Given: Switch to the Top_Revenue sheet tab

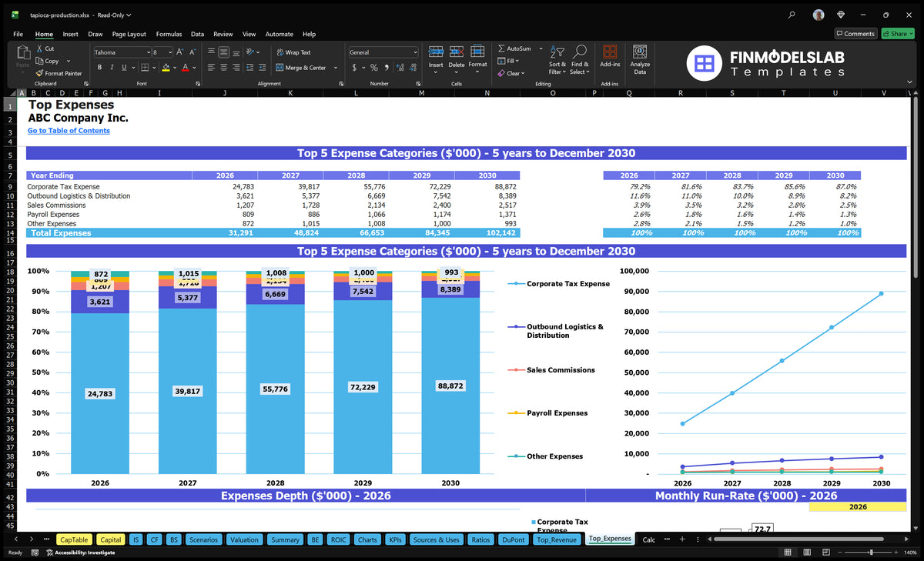Looking at the screenshot, I should coord(556,539).
